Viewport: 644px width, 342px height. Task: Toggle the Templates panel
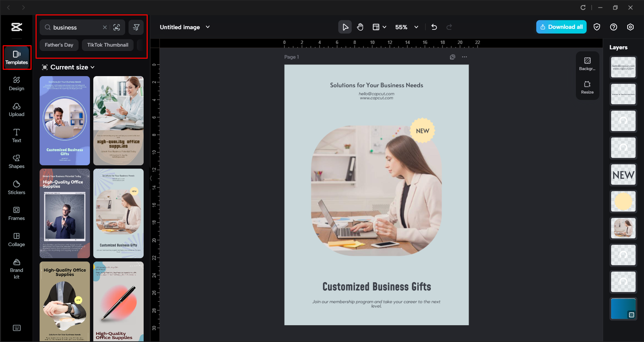(16, 57)
